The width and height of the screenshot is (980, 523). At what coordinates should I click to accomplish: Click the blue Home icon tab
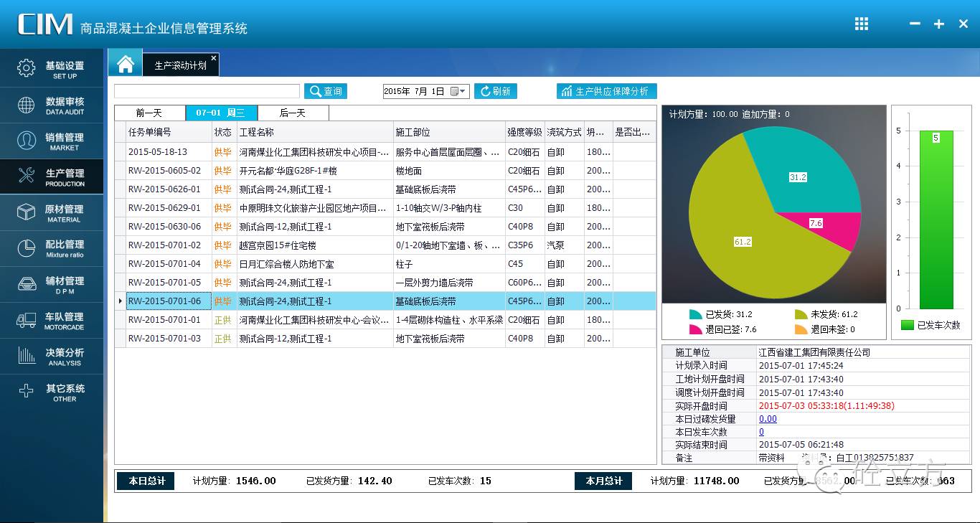pyautogui.click(x=125, y=63)
